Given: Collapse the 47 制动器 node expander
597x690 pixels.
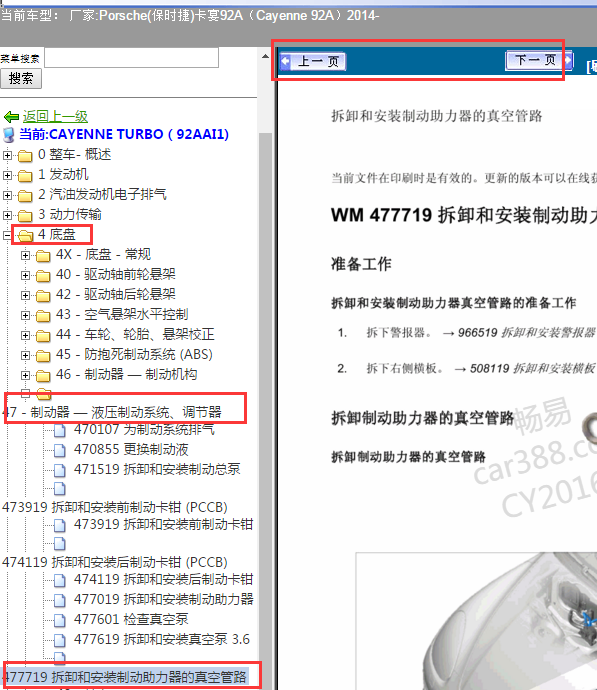Looking at the screenshot, I should [x=26, y=393].
